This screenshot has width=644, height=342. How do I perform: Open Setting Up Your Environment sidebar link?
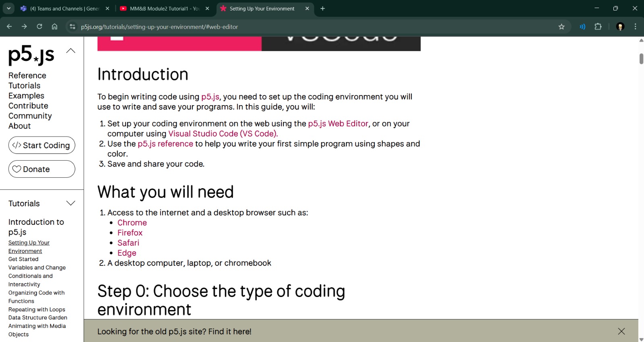29,247
